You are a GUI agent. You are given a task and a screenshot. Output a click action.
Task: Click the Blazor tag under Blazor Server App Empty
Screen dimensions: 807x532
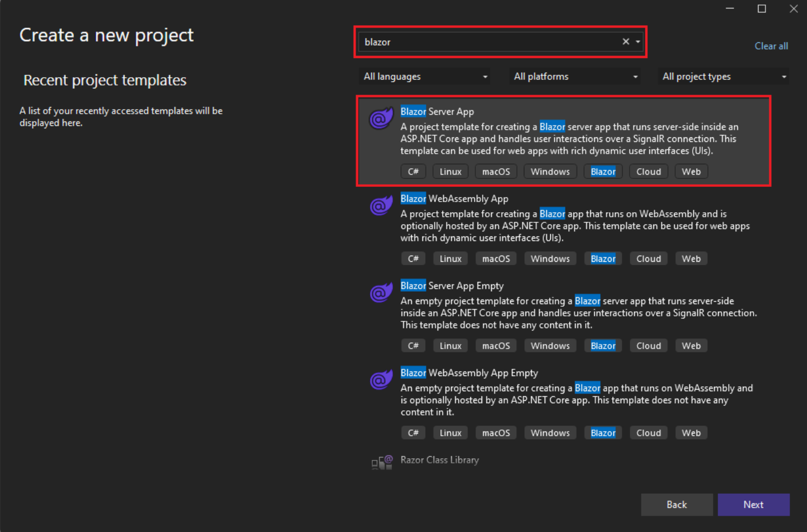tap(603, 346)
